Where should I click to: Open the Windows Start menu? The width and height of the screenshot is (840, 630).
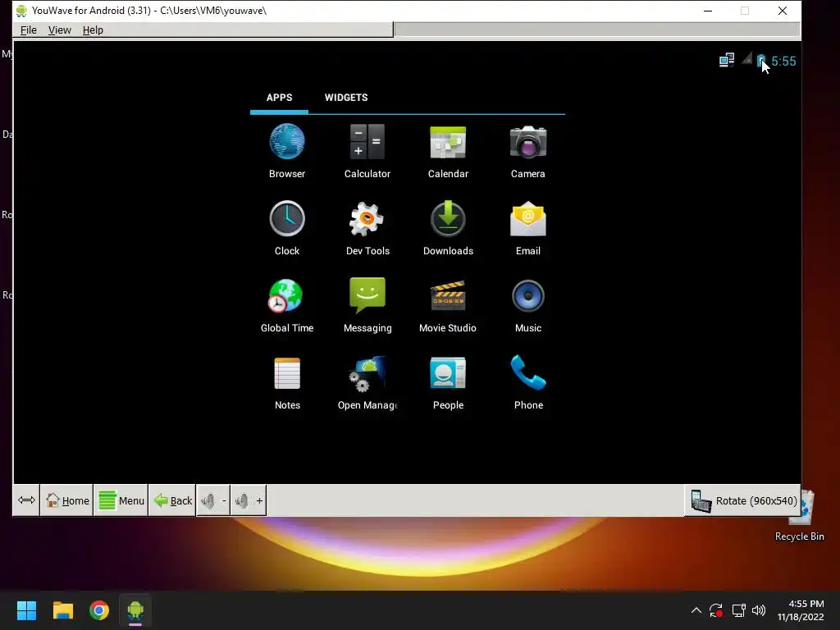point(26,610)
